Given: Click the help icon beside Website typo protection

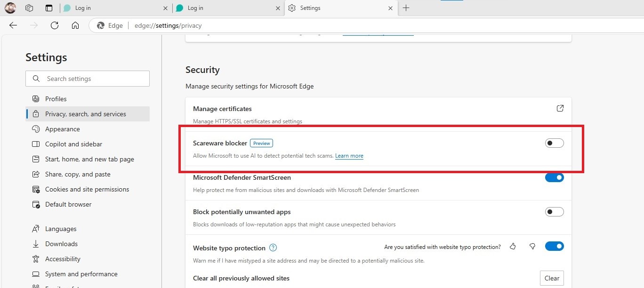Looking at the screenshot, I should (x=273, y=247).
